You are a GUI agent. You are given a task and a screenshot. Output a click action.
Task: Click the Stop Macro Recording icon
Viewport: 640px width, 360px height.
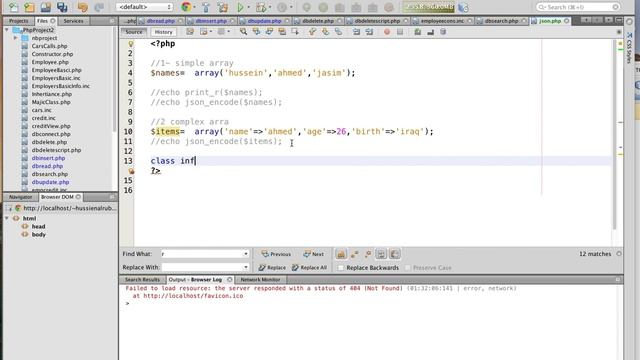point(400,31)
